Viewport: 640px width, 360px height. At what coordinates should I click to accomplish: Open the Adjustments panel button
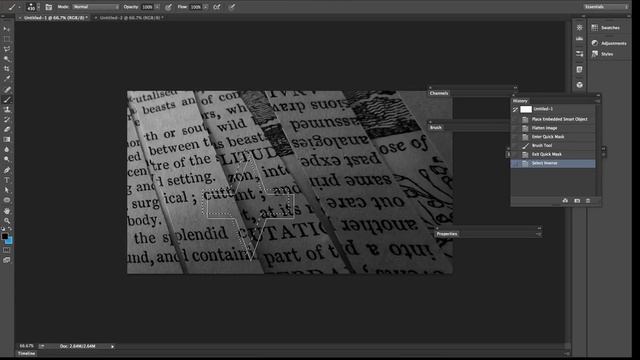pyautogui.click(x=609, y=43)
